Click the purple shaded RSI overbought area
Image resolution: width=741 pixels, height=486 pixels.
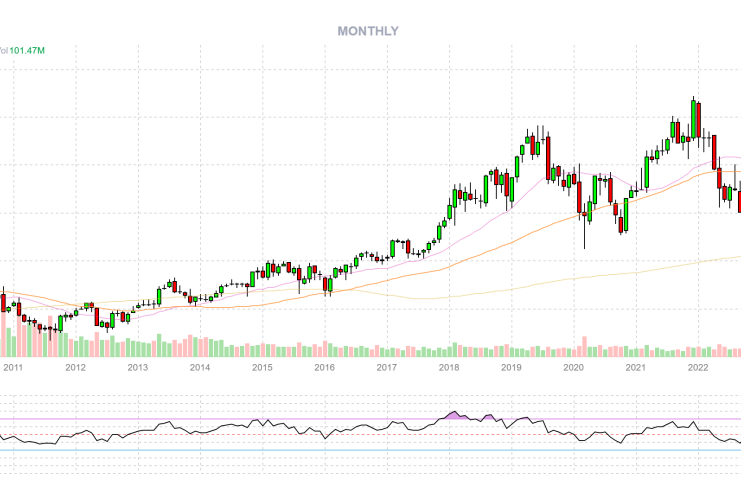click(456, 415)
